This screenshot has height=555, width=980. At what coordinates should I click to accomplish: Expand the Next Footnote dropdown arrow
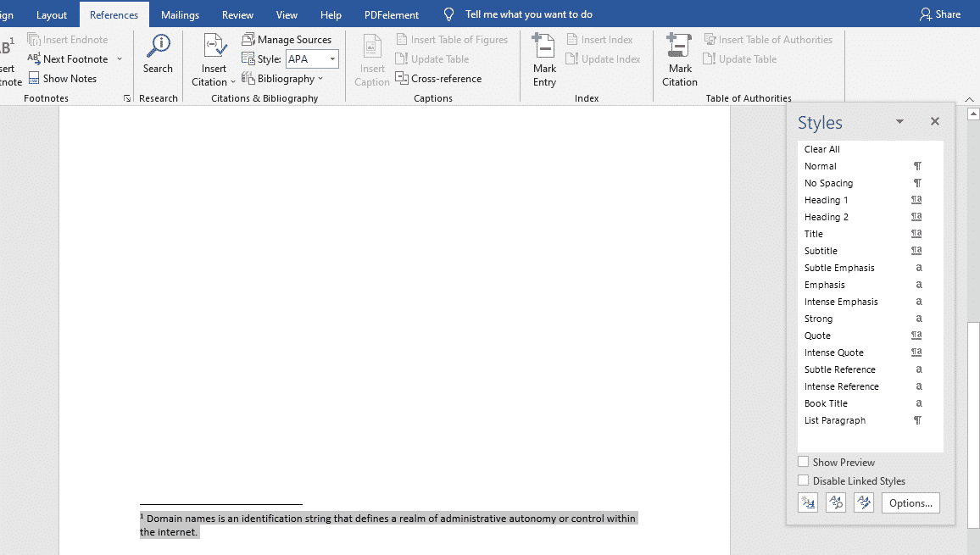(x=120, y=58)
